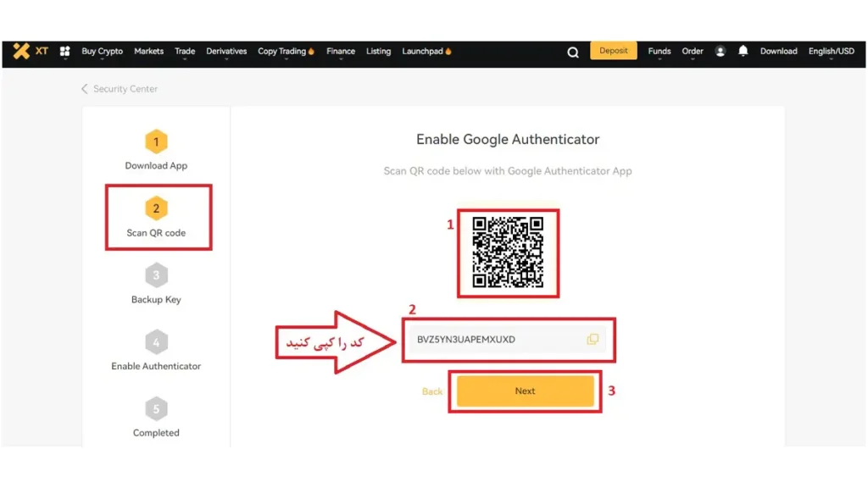Click the yellow Deposit button
868x488 pixels.
(x=614, y=50)
